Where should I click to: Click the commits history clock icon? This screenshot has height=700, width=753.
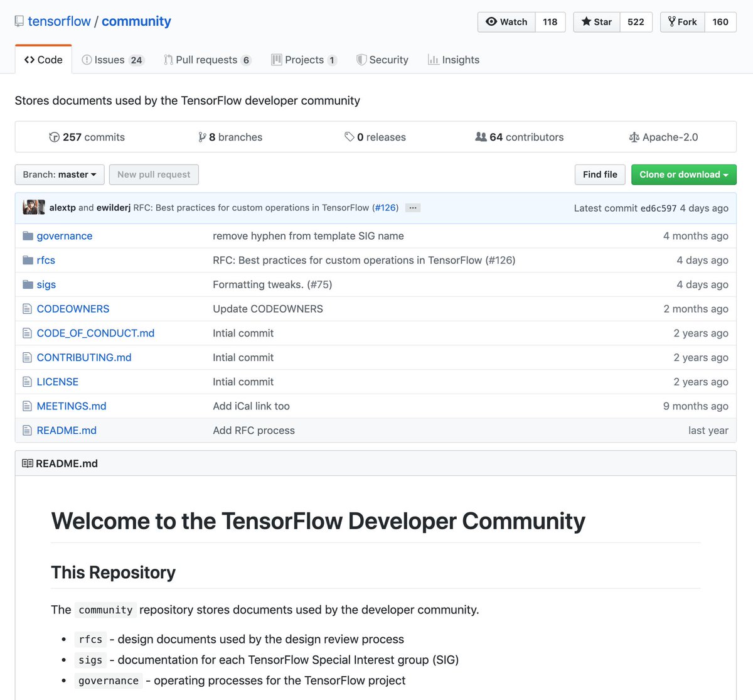point(55,137)
